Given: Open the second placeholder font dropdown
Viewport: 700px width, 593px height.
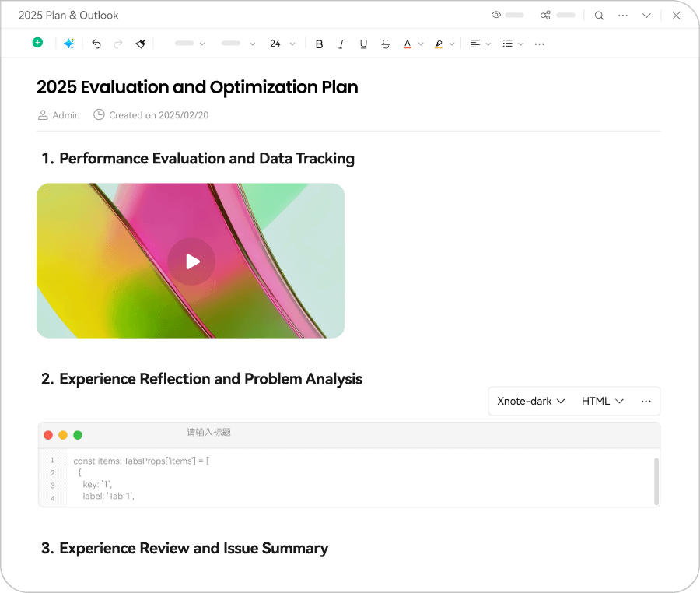Looking at the screenshot, I should [239, 44].
